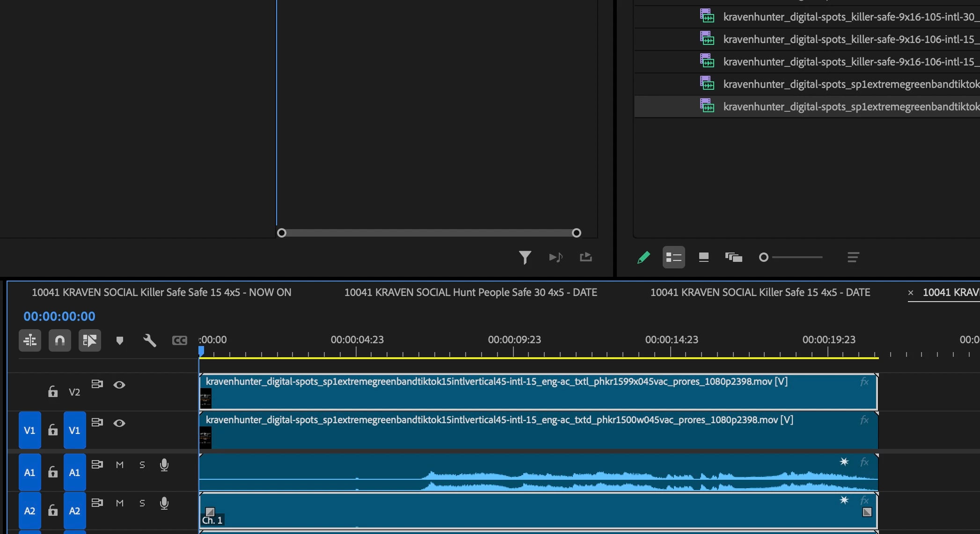This screenshot has height=534, width=980.
Task: Solo track A2
Action: point(142,503)
